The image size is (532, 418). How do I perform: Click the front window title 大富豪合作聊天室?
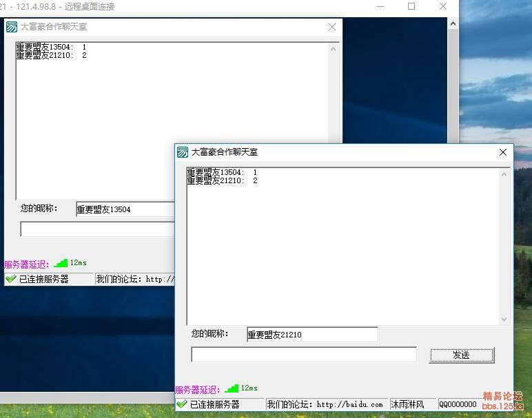pyautogui.click(x=224, y=152)
